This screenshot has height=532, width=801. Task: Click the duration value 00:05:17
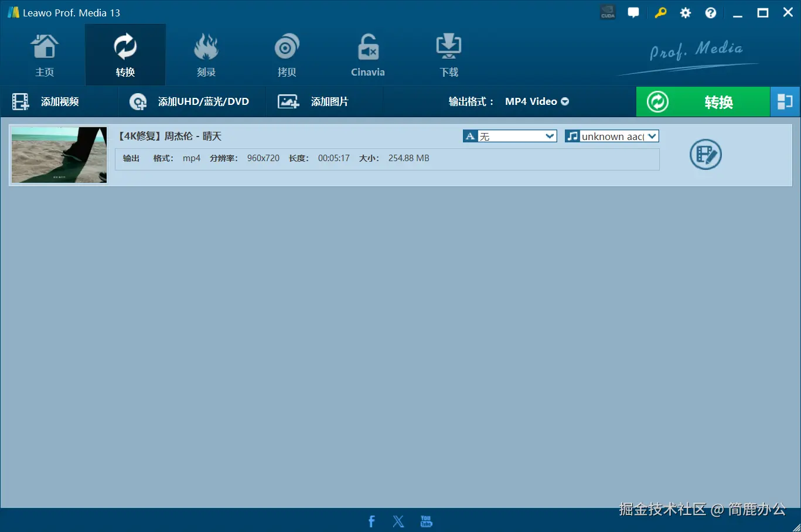click(x=334, y=158)
